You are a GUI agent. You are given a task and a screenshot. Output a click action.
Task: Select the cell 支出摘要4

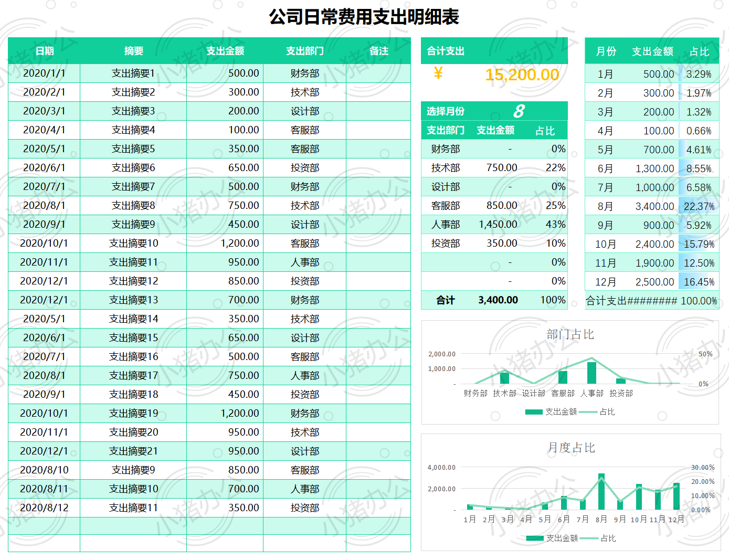133,130
